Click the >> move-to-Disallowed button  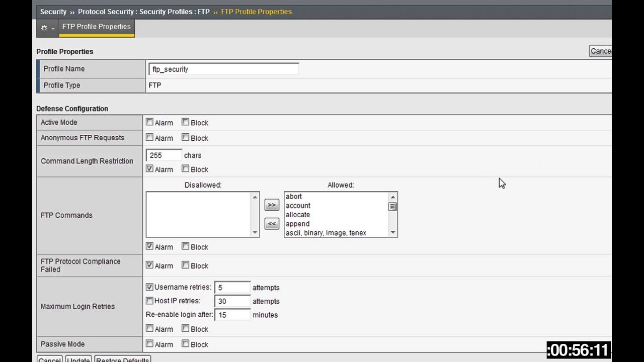pos(271,205)
